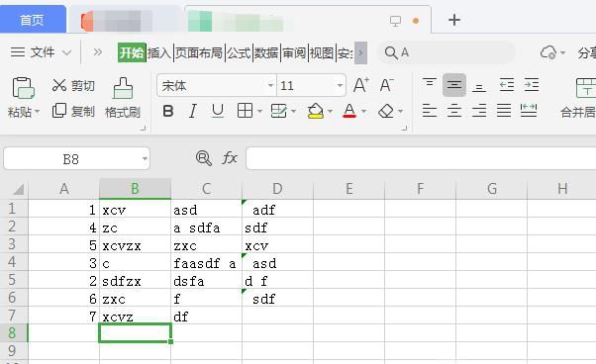
Task: Toggle bold formatting
Action: click(x=168, y=111)
